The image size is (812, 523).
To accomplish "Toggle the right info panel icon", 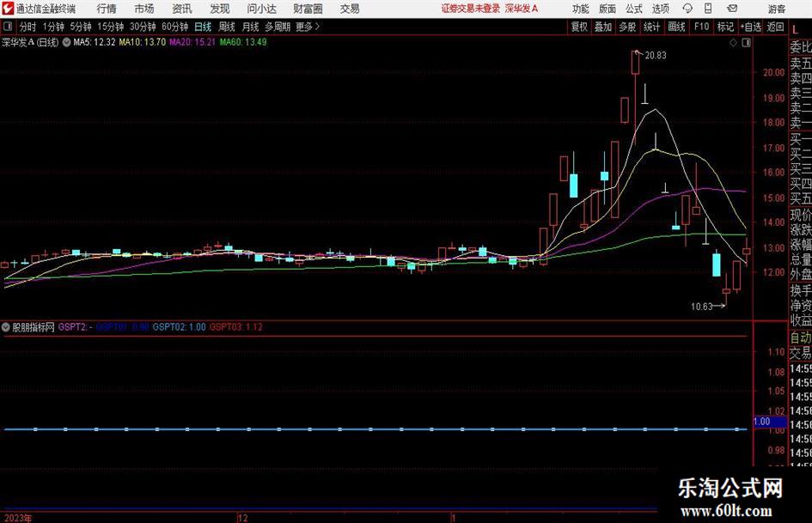I will (x=746, y=43).
